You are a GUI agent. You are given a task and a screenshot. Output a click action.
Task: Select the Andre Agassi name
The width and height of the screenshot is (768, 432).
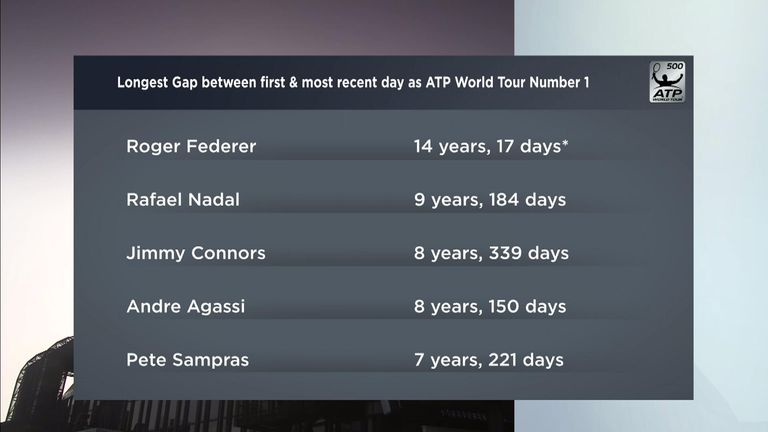pyautogui.click(x=186, y=307)
